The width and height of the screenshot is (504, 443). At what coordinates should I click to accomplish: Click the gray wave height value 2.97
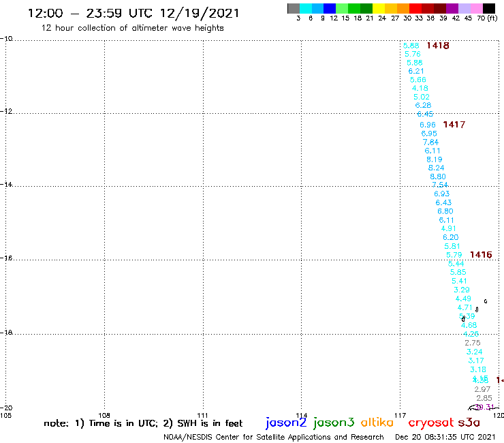point(482,389)
